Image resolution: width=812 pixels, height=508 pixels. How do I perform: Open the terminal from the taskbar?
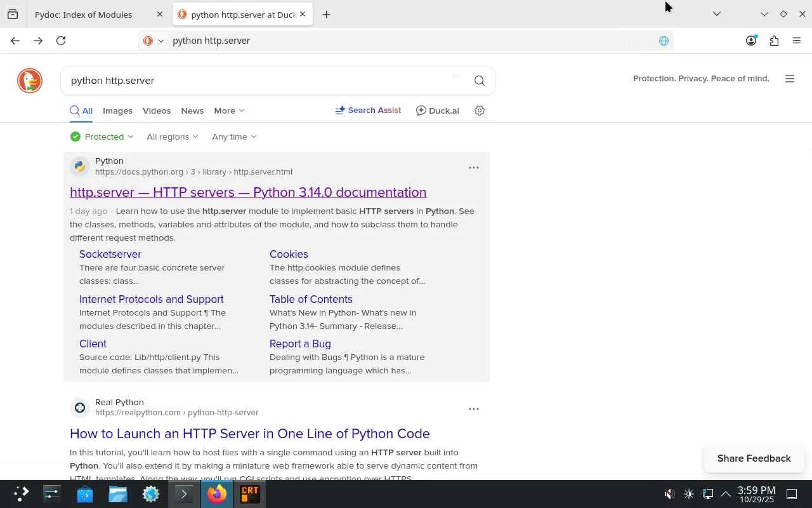pos(184,494)
